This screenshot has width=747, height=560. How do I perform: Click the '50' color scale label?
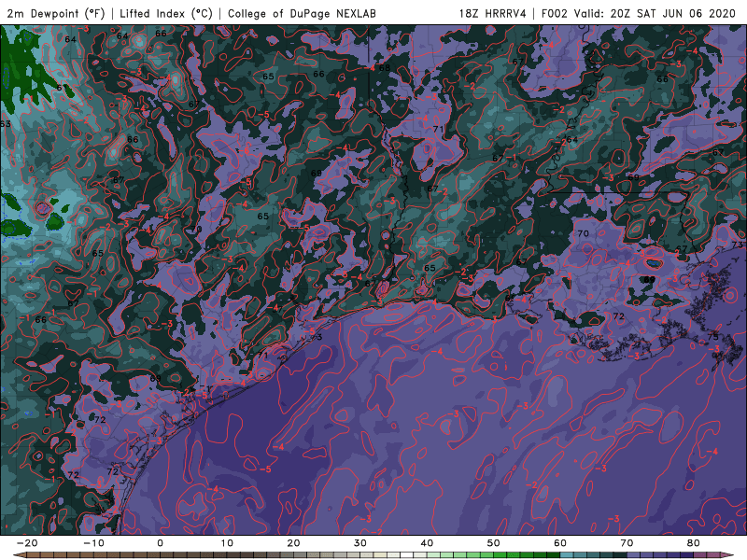[494, 543]
